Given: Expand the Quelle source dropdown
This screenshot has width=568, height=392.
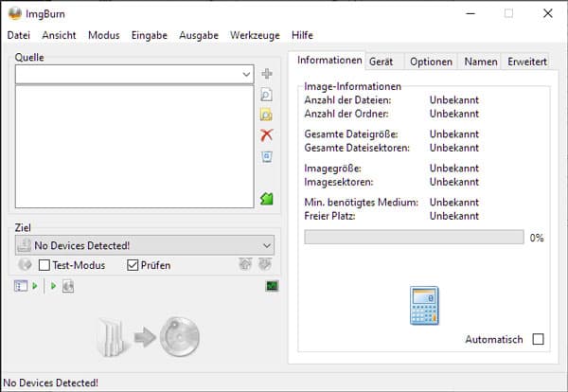Looking at the screenshot, I should point(246,74).
